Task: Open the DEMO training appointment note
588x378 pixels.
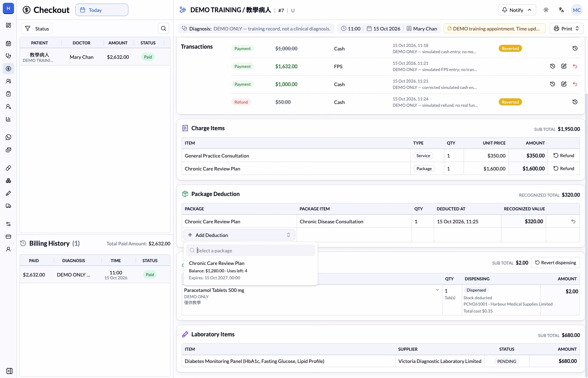Action: point(495,29)
